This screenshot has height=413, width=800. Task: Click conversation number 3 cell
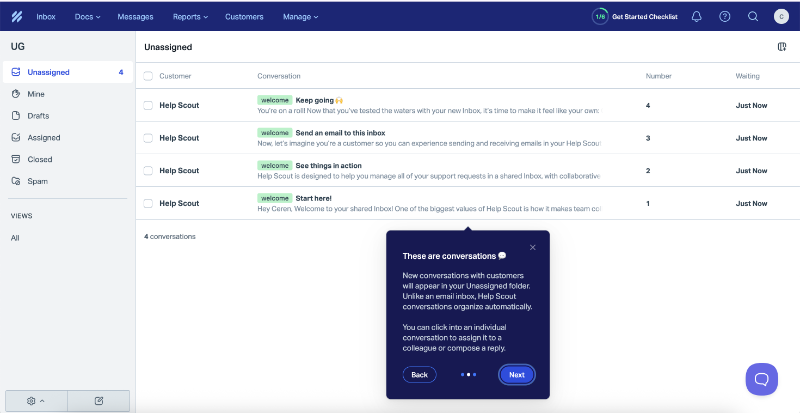(x=648, y=138)
